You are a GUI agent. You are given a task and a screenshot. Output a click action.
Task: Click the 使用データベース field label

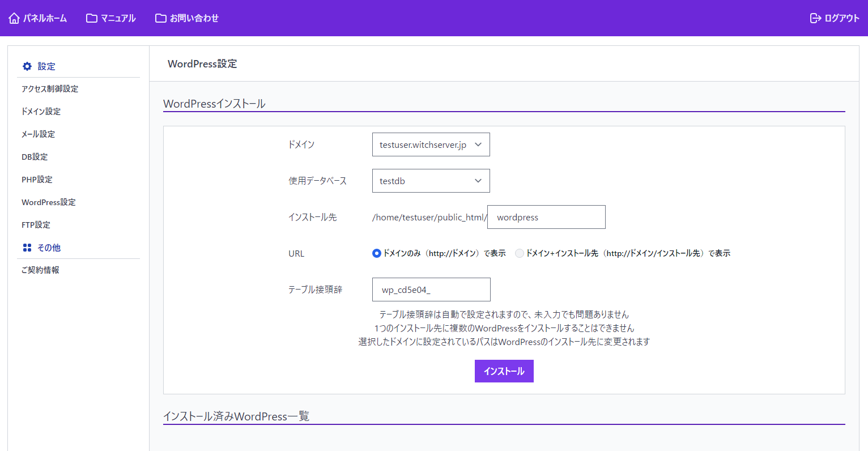(317, 181)
